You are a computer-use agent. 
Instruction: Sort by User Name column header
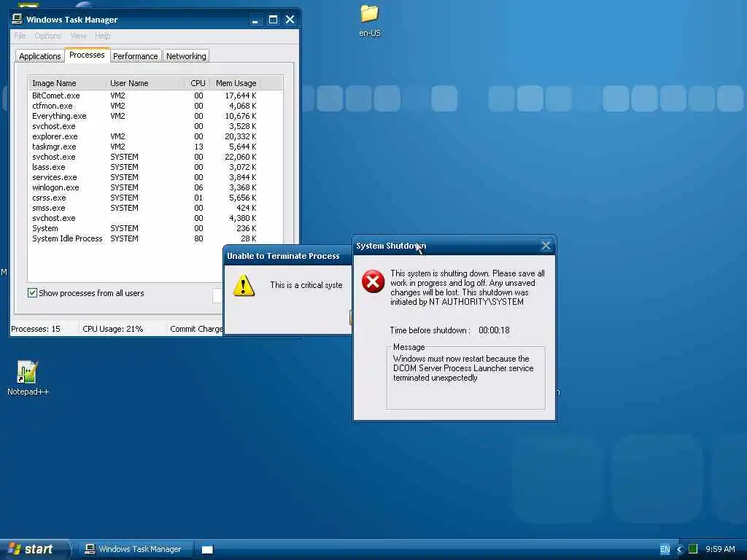145,83
